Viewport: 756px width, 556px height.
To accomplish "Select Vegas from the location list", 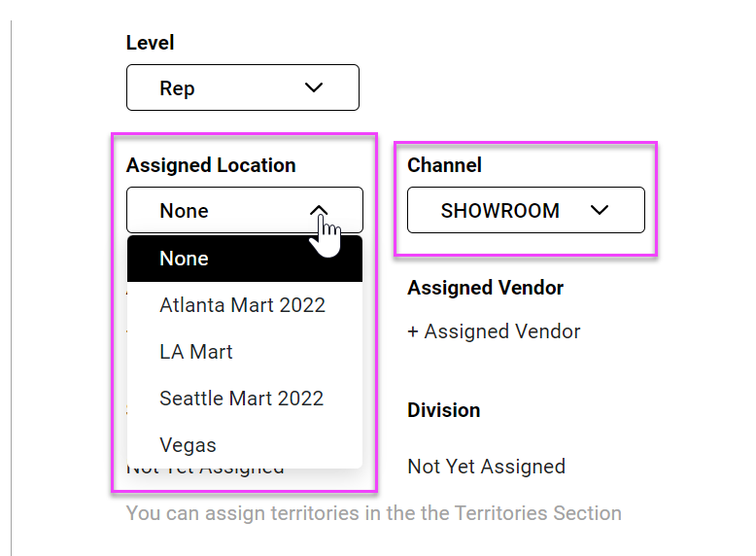I will click(188, 445).
